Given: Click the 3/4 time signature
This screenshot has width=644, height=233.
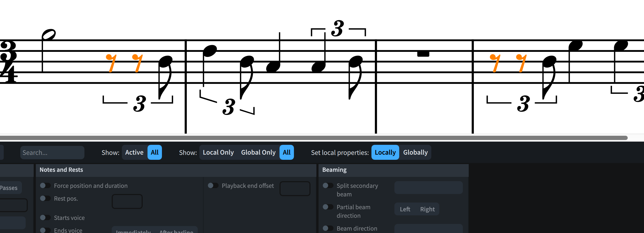Looking at the screenshot, I should (9, 62).
